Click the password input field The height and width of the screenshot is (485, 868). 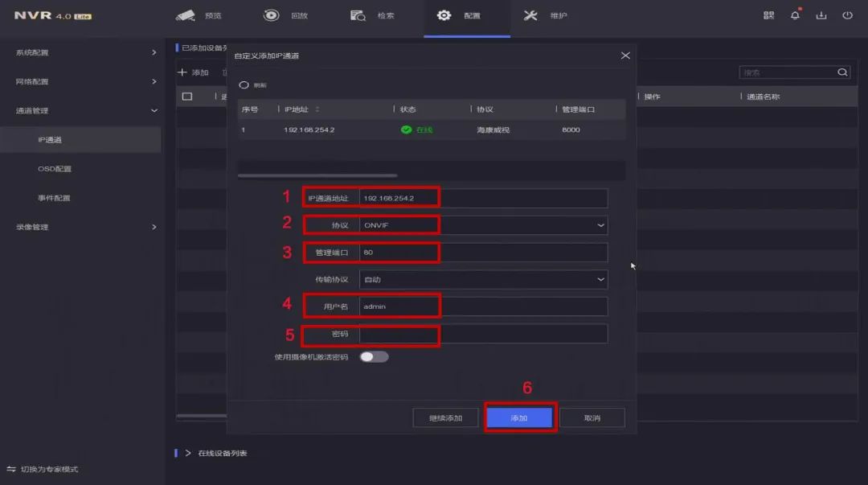click(483, 334)
